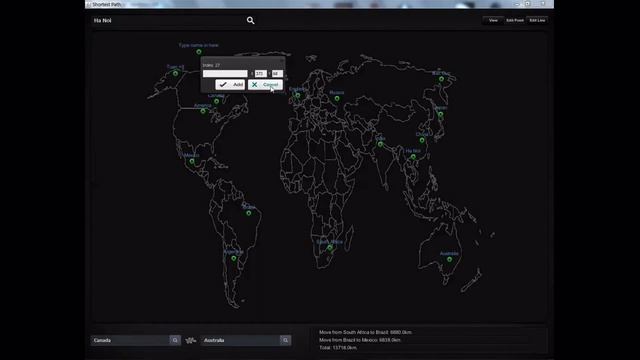Switch to the Edit Point mode tab
The width and height of the screenshot is (640, 360).
coord(515,20)
